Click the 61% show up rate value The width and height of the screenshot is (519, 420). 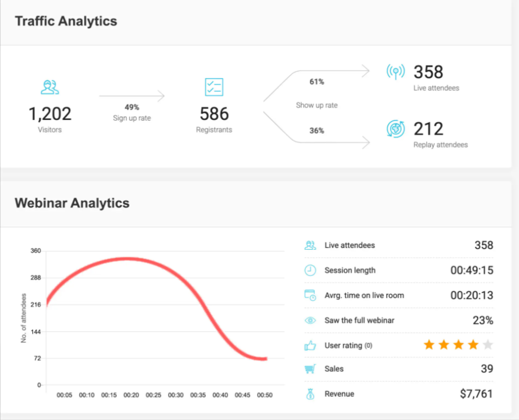pyautogui.click(x=317, y=82)
